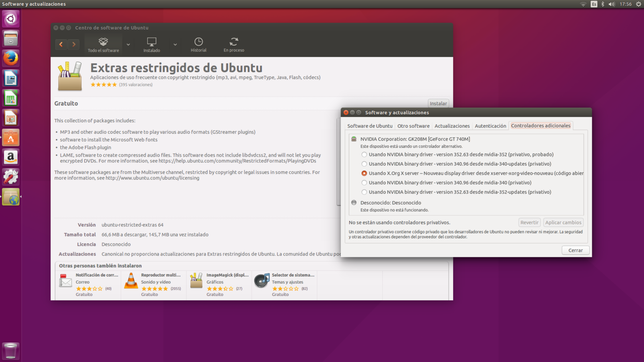Open System Settings from the launcher
This screenshot has width=644, height=362.
(10, 177)
